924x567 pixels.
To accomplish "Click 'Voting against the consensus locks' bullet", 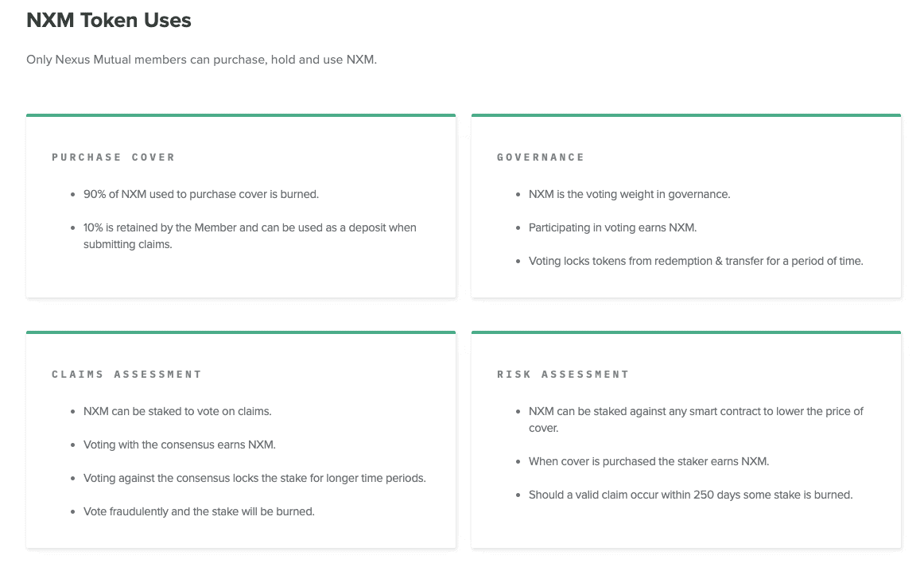I will (254, 478).
